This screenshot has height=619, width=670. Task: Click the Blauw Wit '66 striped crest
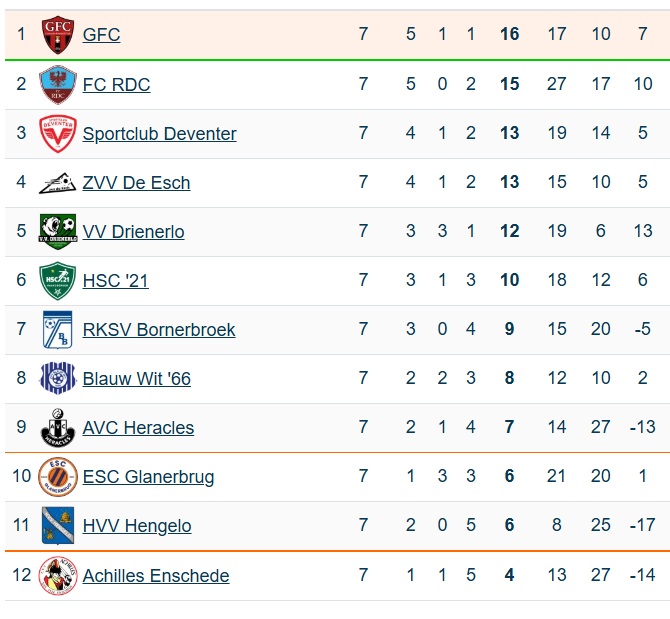[57, 379]
